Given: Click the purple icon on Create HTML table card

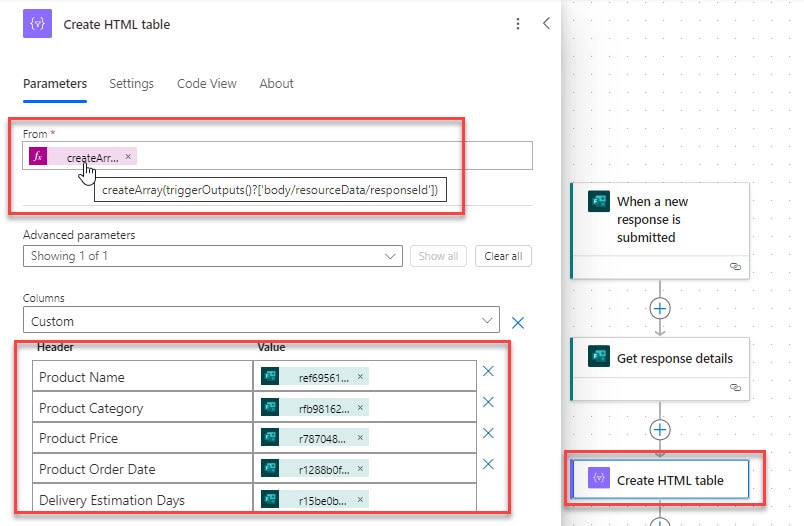Looking at the screenshot, I should click(x=599, y=478).
